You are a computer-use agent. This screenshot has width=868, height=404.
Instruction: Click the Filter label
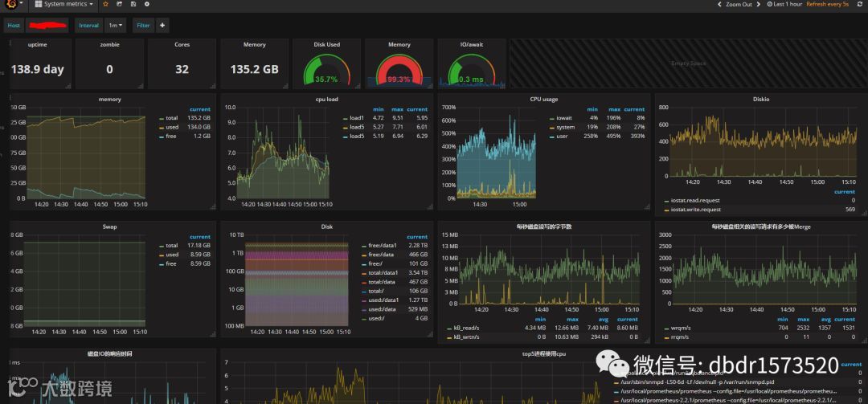tap(143, 26)
